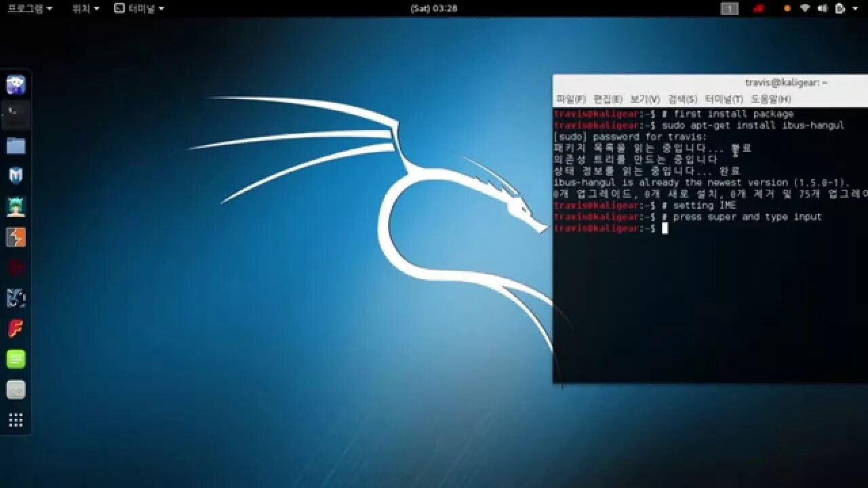Click the orange dot tray indicator
Image resolution: width=868 pixels, height=488 pixels.
[787, 8]
